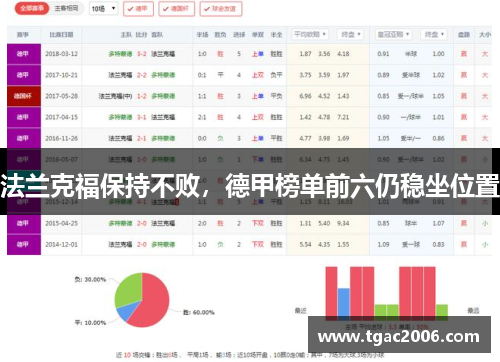The image size is (500, 362).
Task: Click the 小 indicator in the 2014-12-01 row
Action: tap(485, 244)
